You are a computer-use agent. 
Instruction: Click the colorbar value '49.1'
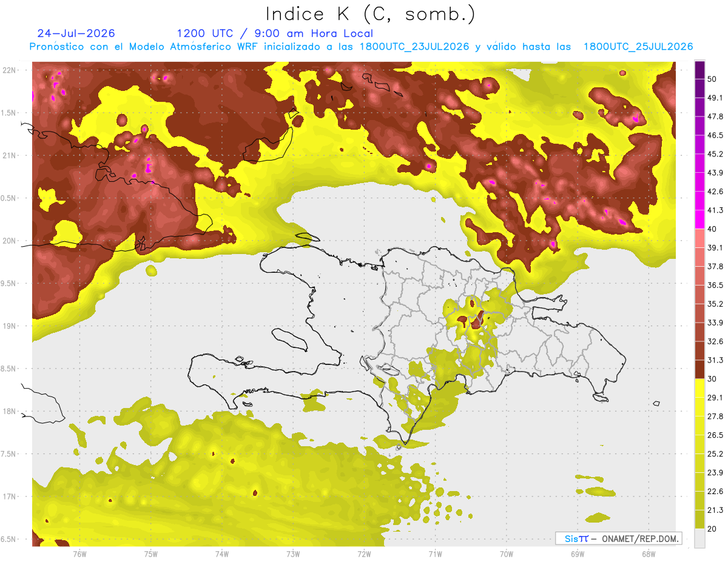715,98
